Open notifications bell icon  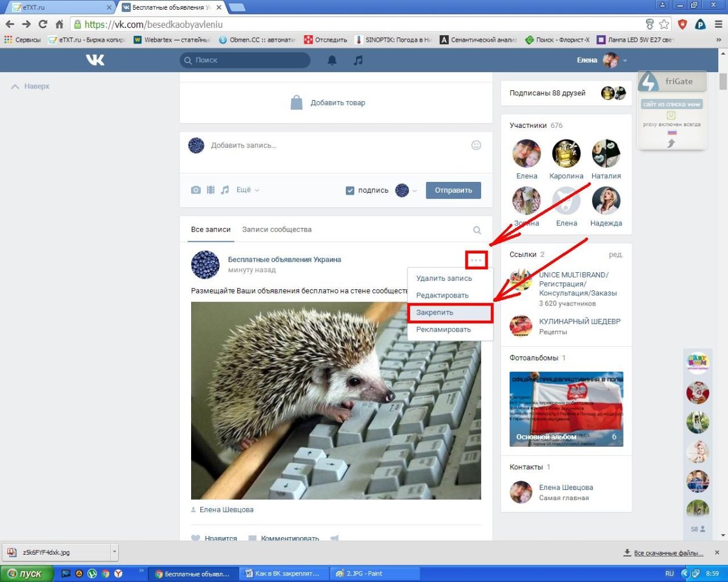tap(332, 60)
